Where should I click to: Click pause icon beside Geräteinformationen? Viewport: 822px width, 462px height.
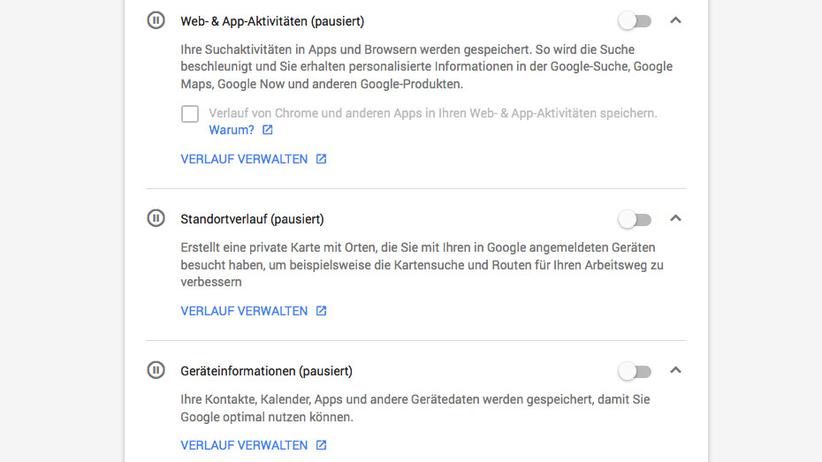[156, 371]
